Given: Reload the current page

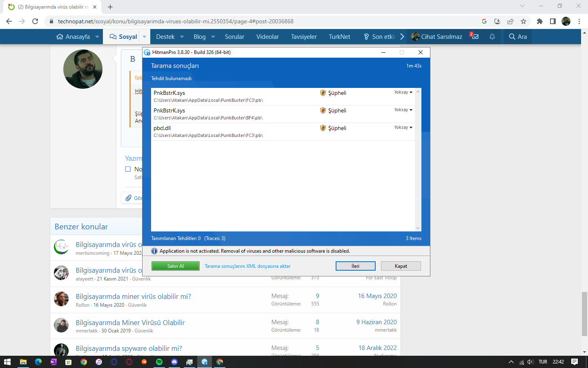Looking at the screenshot, I should pos(35,21).
